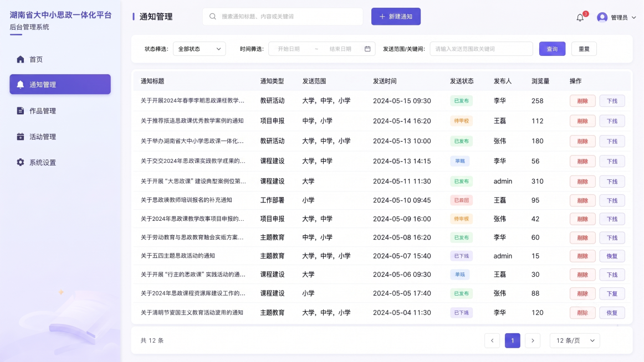Click the 结束日期 end date field
The height and width of the screenshot is (362, 644).
pyautogui.click(x=340, y=49)
